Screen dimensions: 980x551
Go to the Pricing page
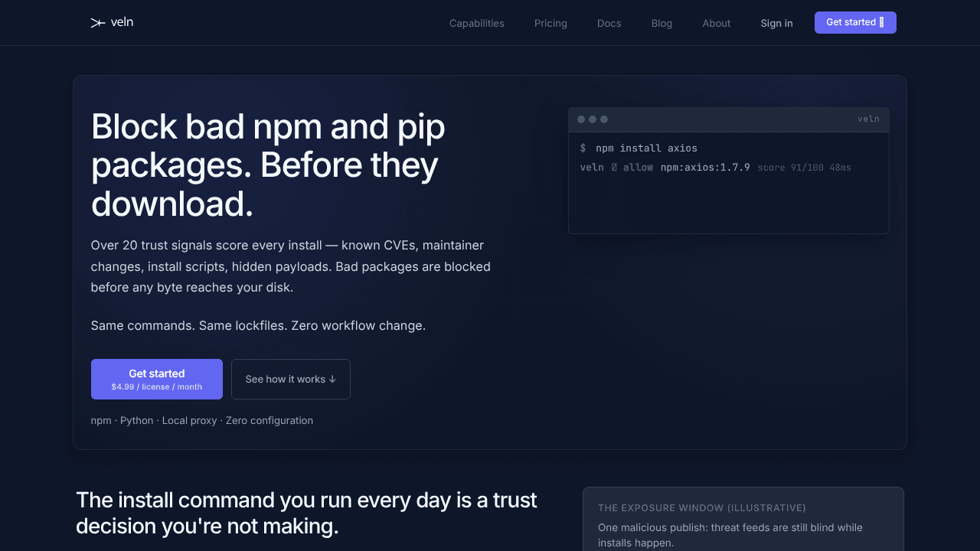tap(550, 23)
